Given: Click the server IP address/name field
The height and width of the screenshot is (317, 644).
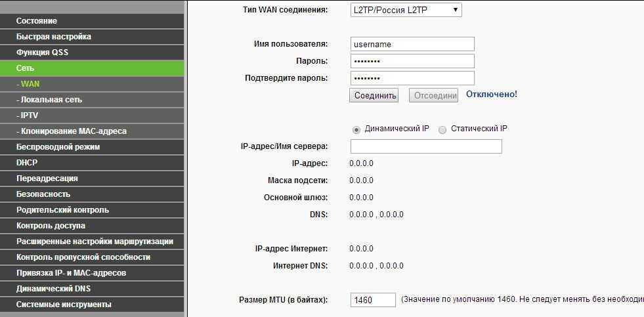Looking at the screenshot, I should click(x=426, y=146).
